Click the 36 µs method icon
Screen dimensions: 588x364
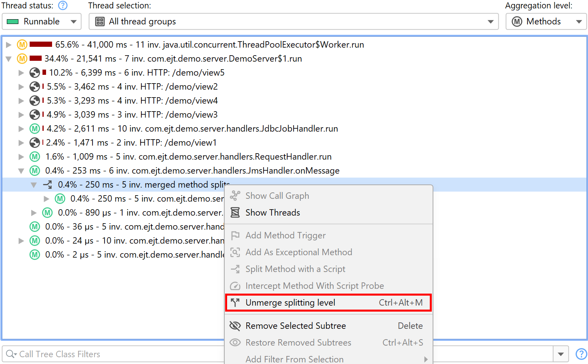pyautogui.click(x=35, y=227)
